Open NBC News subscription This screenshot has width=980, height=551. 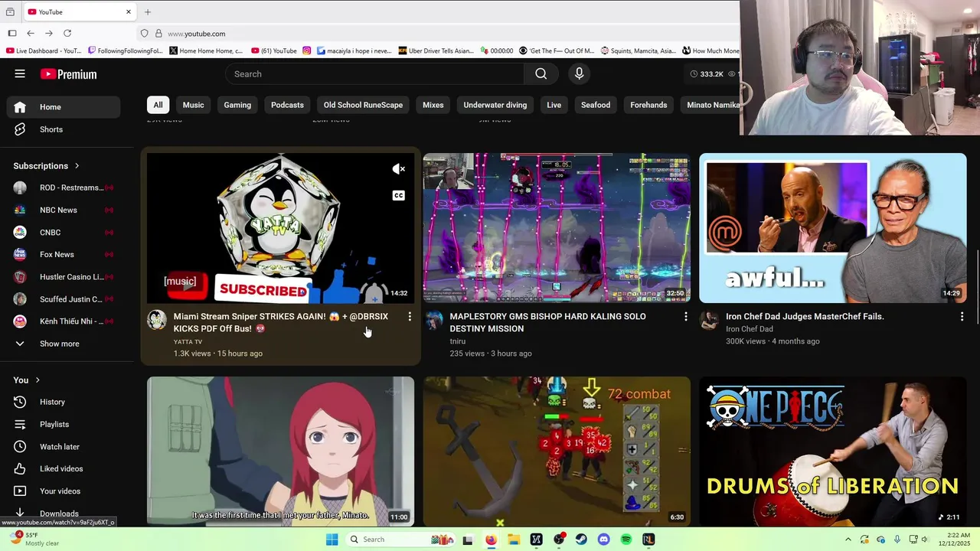click(x=63, y=210)
